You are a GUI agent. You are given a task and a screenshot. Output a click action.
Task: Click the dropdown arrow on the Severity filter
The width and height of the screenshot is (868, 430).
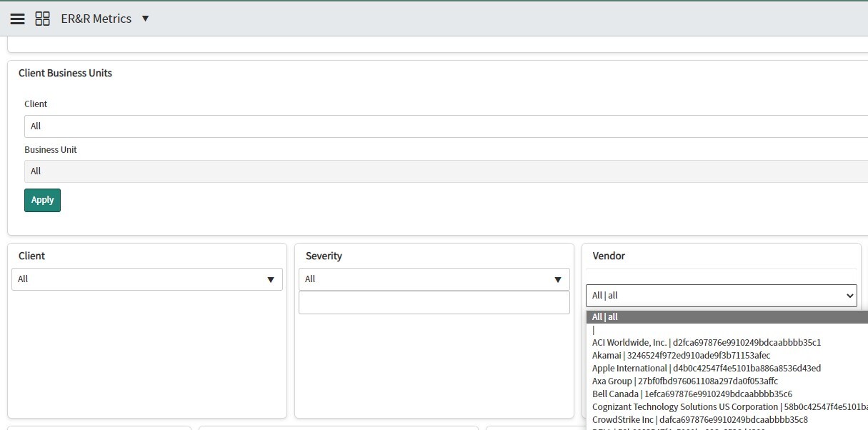[x=557, y=279]
